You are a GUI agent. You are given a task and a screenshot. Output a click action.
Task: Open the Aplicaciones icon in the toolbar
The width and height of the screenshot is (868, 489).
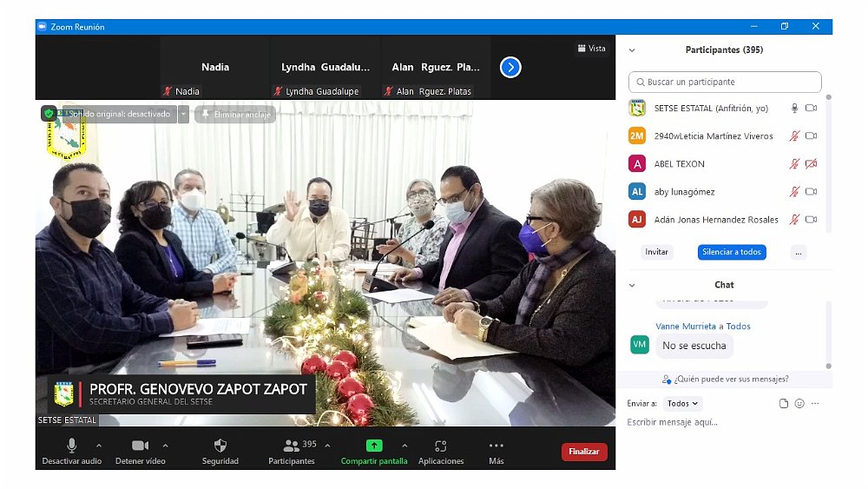pos(441,446)
